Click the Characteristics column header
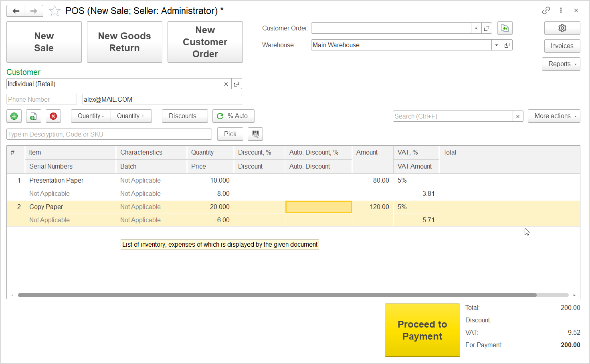Viewport: 590px width, 364px height. coord(152,153)
